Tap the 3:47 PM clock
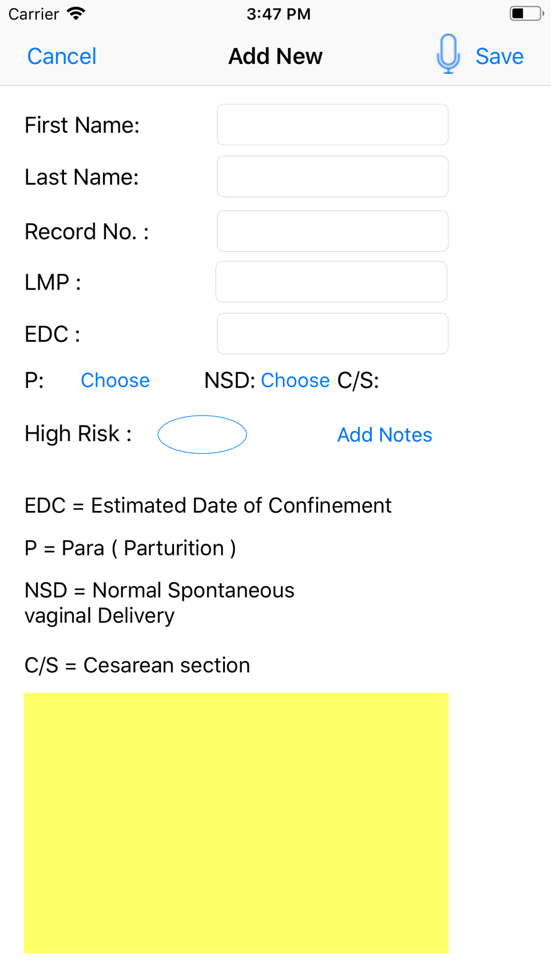551x980 pixels. pos(278,14)
